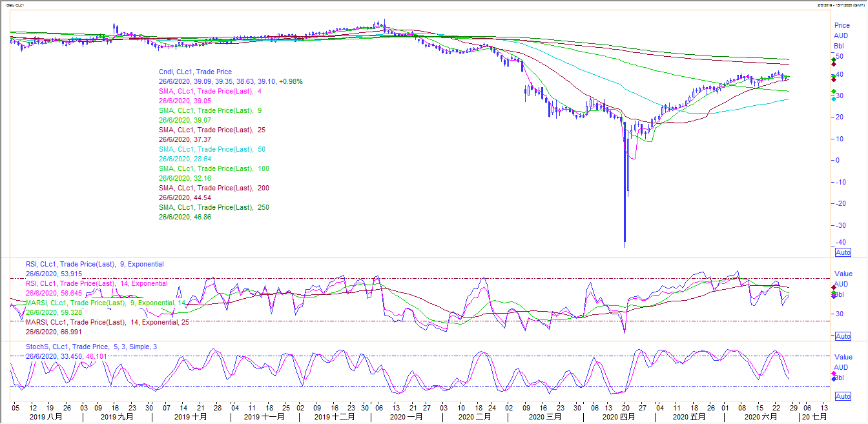Click the Auto scale button on price panel
This screenshot has height=424, width=868.
pos(843,252)
